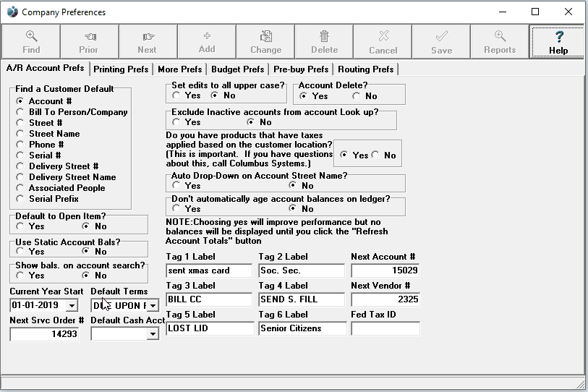588x392 pixels.
Task: Maximize the Company Preferences window
Action: pyautogui.click(x=535, y=12)
